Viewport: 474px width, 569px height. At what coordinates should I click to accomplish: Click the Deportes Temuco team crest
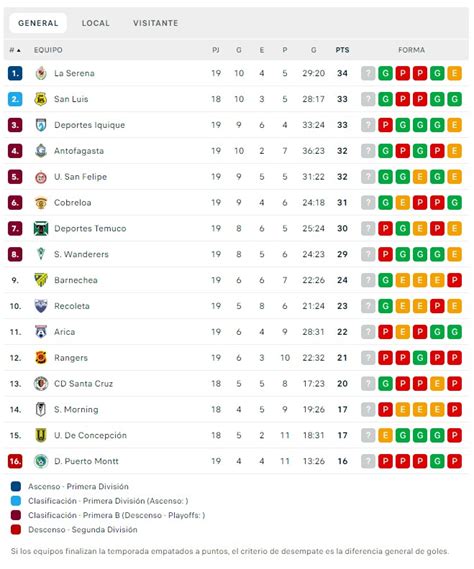point(41,228)
